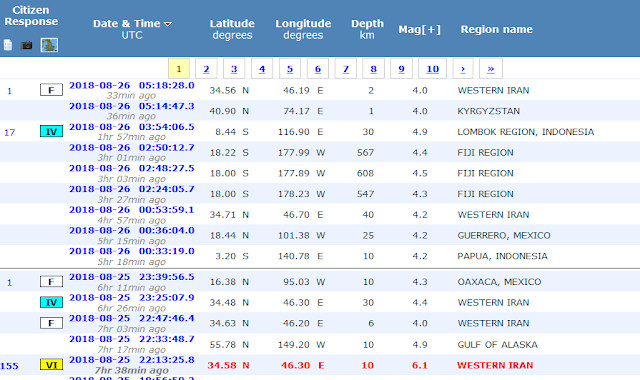Open earthquake 2018-08-26 05:14:47.3 Kyrgyzstan link

[x=131, y=106]
